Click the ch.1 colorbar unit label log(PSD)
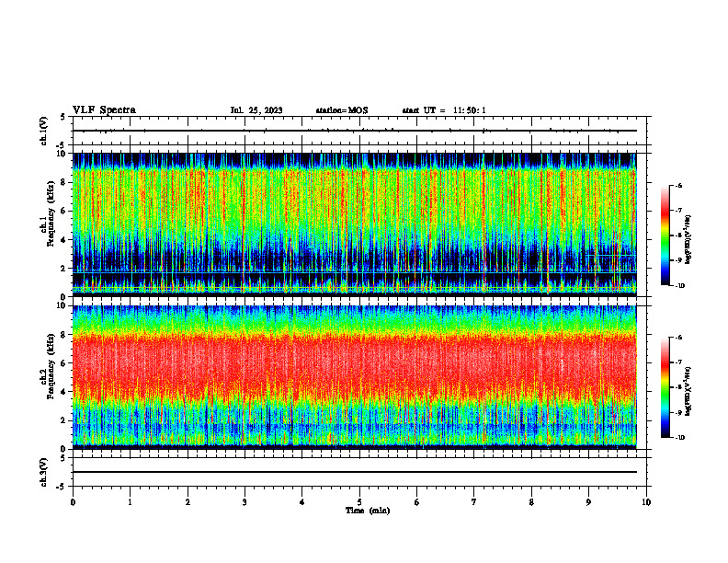 [x=688, y=240]
